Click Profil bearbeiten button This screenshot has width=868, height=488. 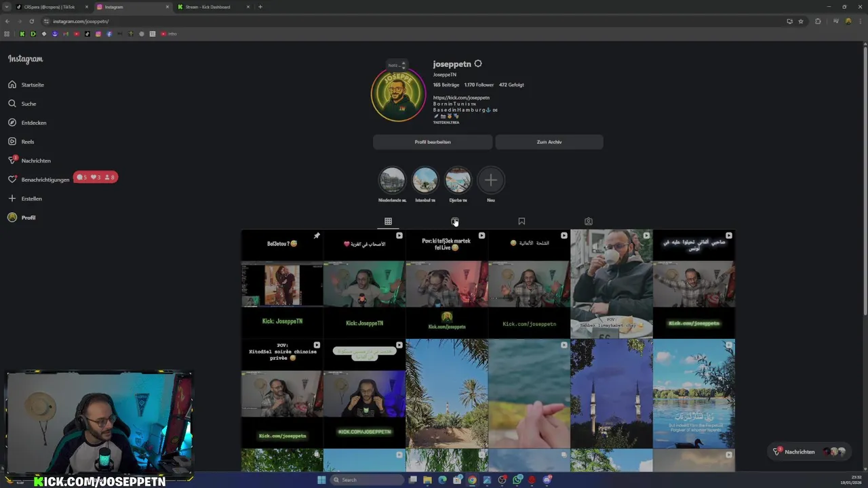pyautogui.click(x=433, y=142)
